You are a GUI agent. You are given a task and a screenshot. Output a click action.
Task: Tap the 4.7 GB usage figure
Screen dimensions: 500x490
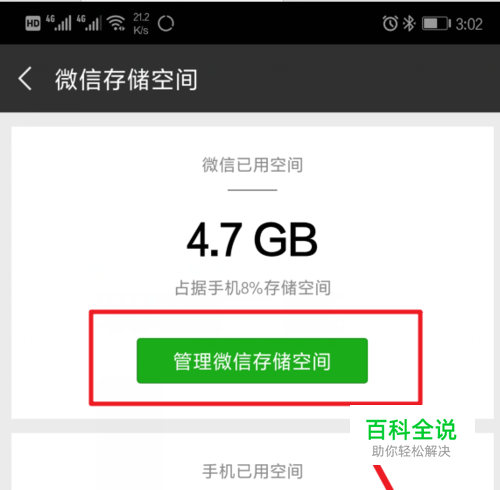pyautogui.click(x=252, y=240)
